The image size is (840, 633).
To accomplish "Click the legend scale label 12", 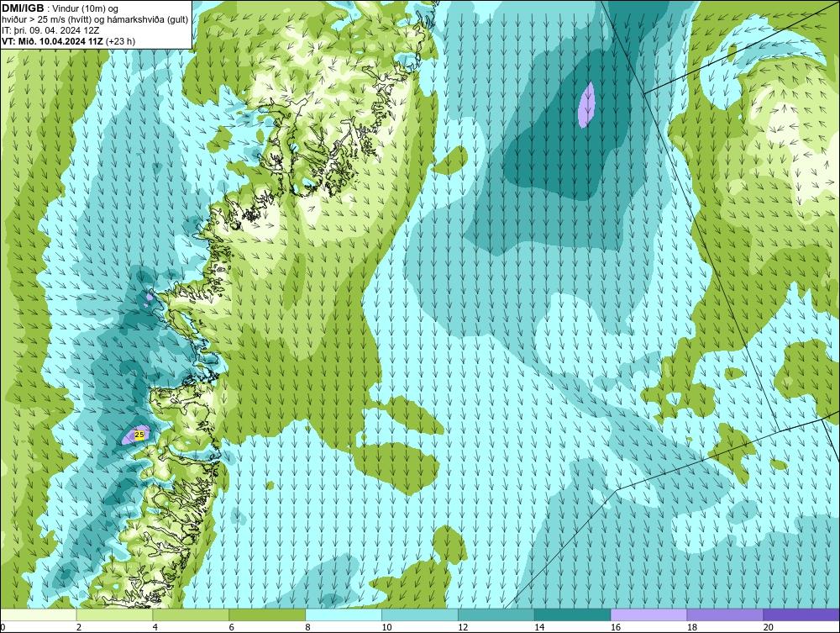I will point(463,627).
